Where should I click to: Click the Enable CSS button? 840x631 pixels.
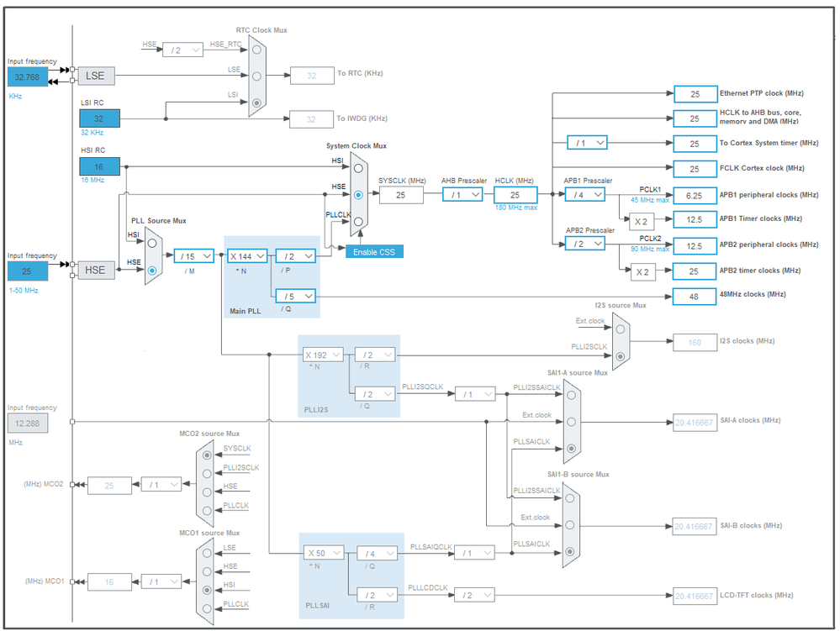pos(373,250)
